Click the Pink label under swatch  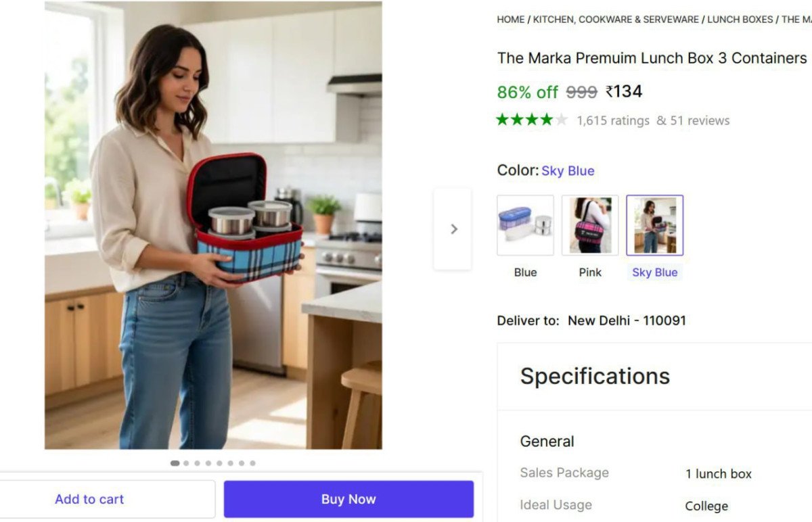pos(590,272)
